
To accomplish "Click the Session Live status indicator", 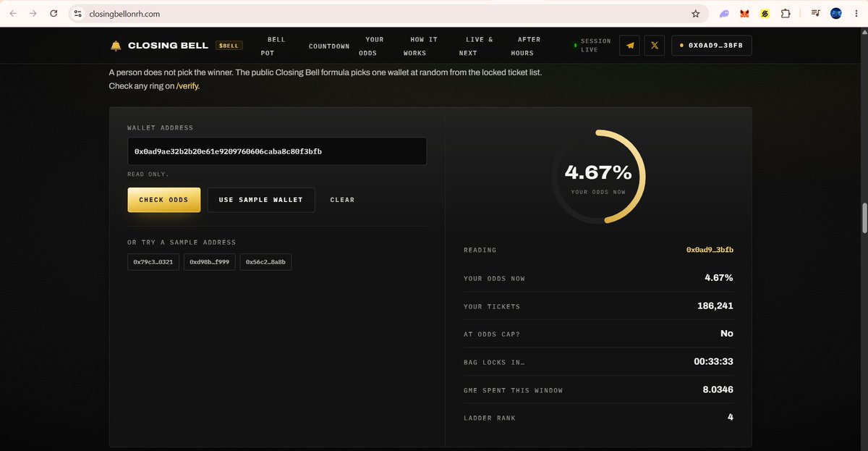I will 593,46.
